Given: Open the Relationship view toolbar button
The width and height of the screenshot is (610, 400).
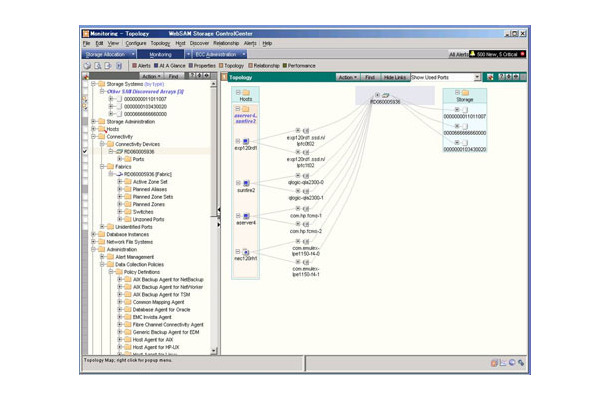Looking at the screenshot, I should (264, 66).
